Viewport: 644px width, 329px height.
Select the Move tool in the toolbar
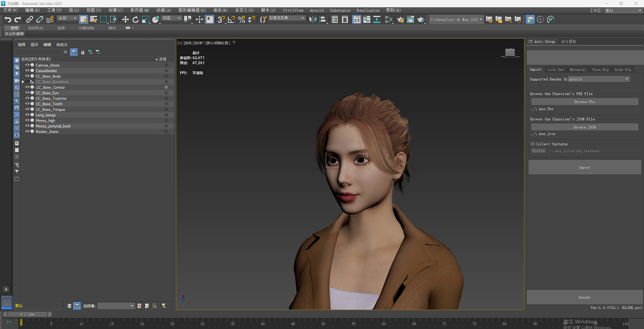(125, 19)
